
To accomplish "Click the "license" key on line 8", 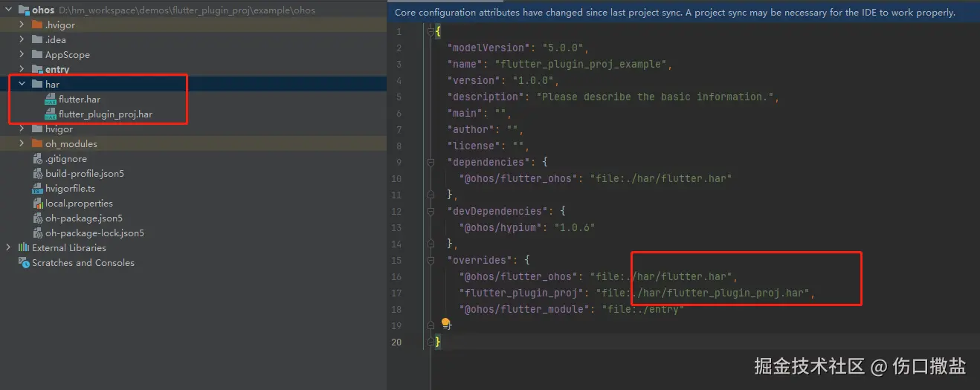I will point(473,146).
